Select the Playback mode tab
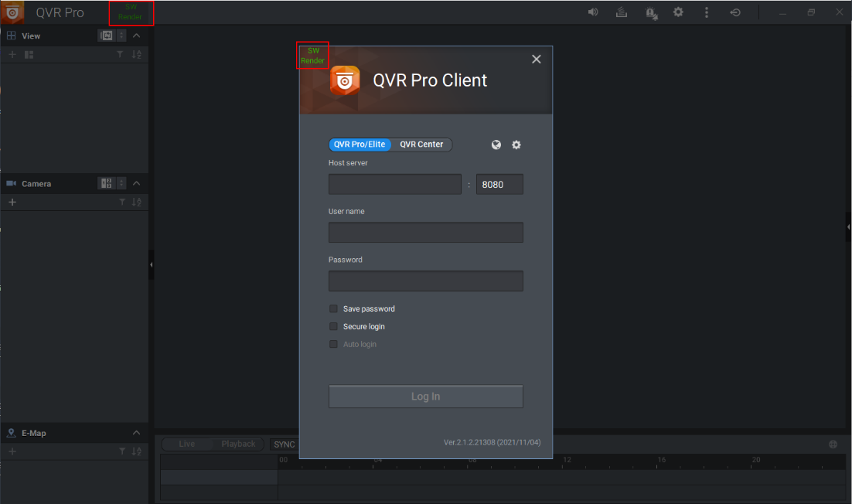 coord(238,444)
